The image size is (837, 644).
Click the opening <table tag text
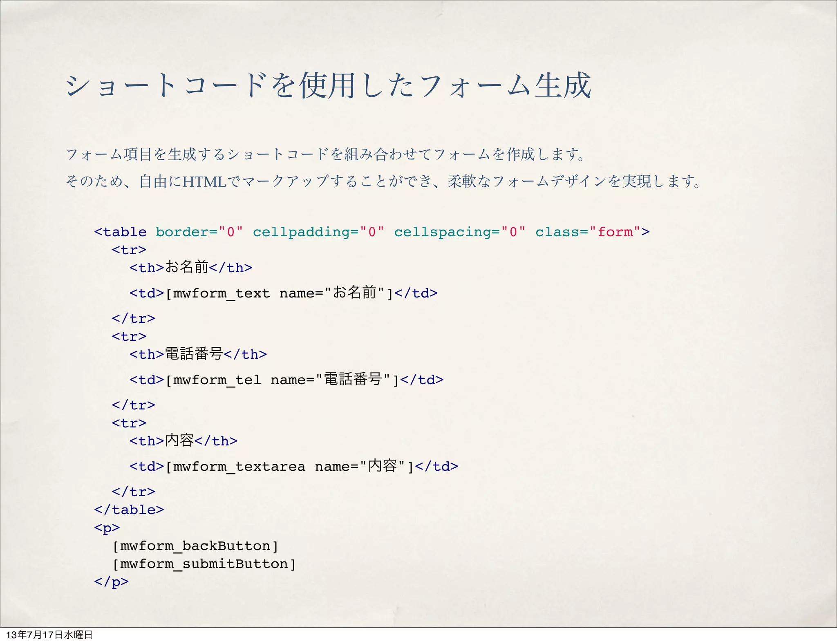120,232
